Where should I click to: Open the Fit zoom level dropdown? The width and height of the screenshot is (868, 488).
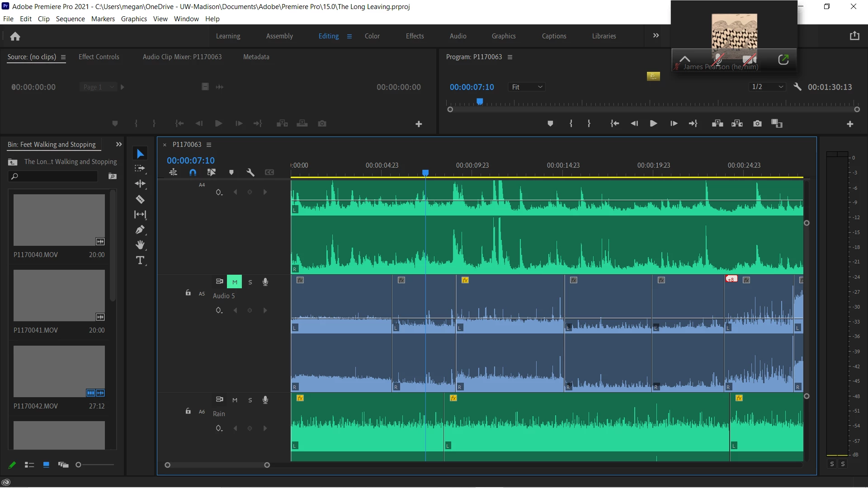(x=527, y=87)
